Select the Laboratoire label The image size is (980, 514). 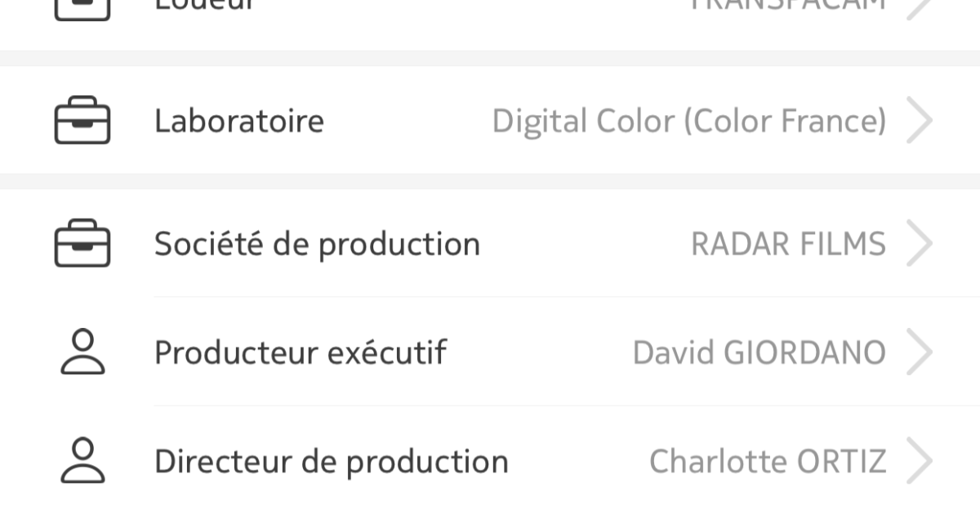point(239,121)
